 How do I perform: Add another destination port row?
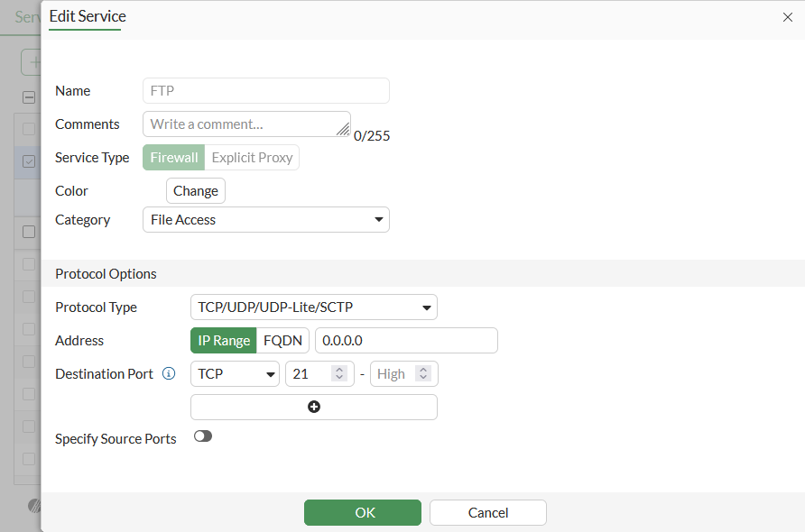tap(314, 407)
